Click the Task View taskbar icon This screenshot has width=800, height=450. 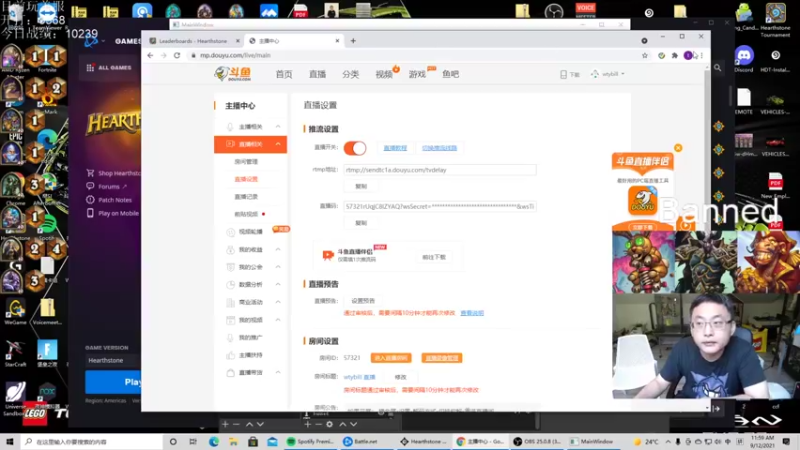[x=193, y=441]
